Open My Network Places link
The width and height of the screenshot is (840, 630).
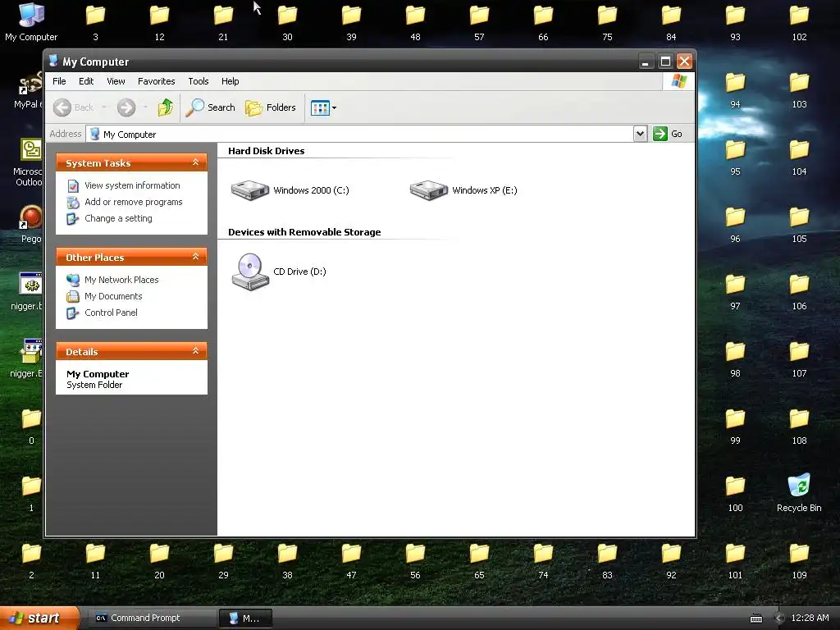(x=121, y=280)
